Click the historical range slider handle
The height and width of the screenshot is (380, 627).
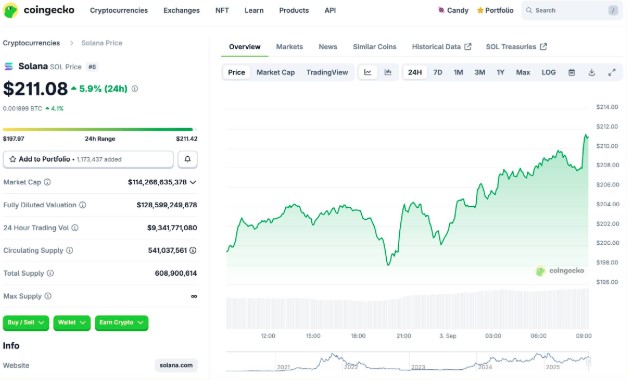[x=588, y=361]
